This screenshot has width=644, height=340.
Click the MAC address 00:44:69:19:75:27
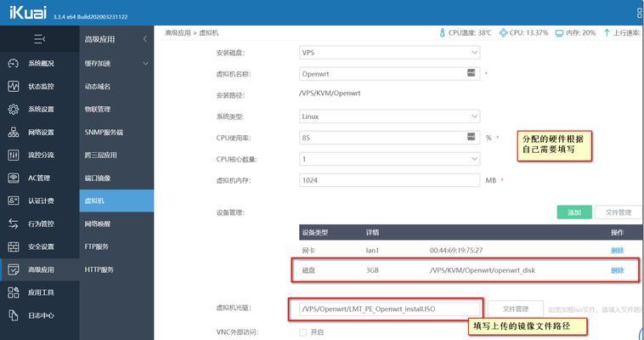click(456, 251)
